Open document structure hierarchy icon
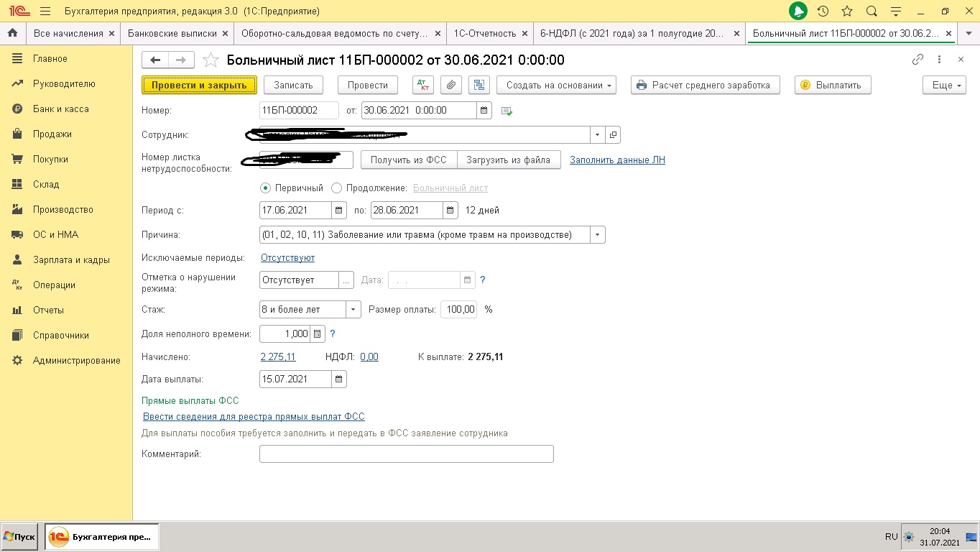The image size is (980, 552). tap(479, 85)
